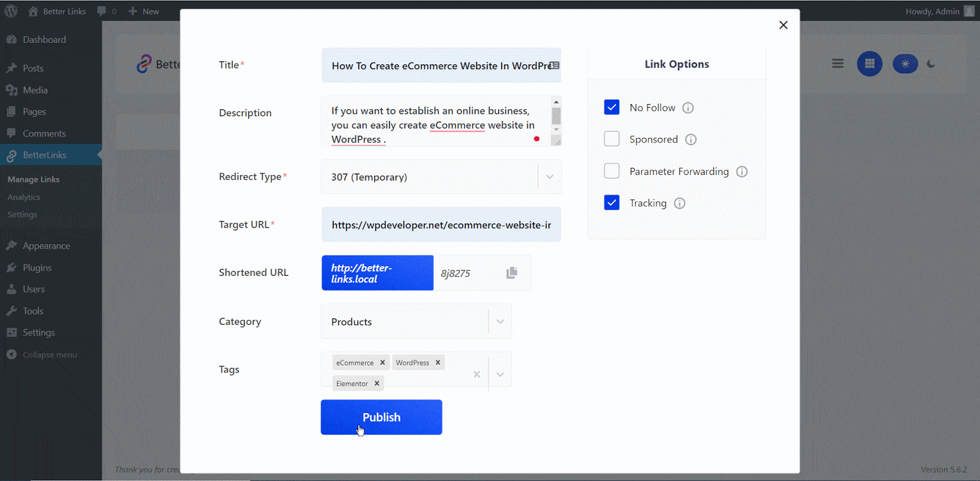Open Settings with sliders icon in sidebar
980x481 pixels.
click(x=51, y=332)
